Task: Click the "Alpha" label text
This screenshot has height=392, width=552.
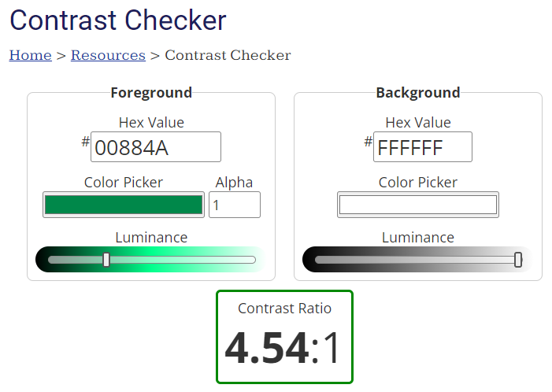Action: [x=235, y=183]
